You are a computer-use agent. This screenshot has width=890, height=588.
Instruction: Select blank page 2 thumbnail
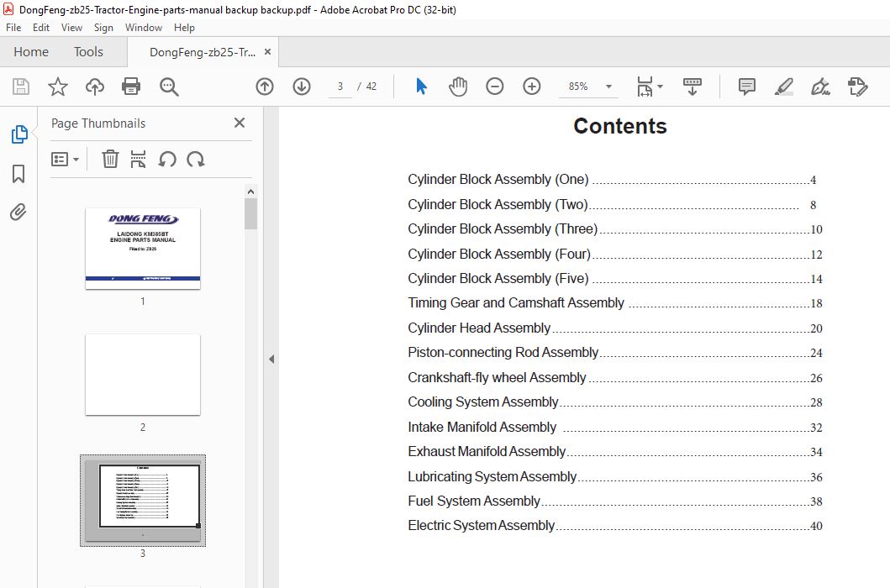click(x=143, y=375)
